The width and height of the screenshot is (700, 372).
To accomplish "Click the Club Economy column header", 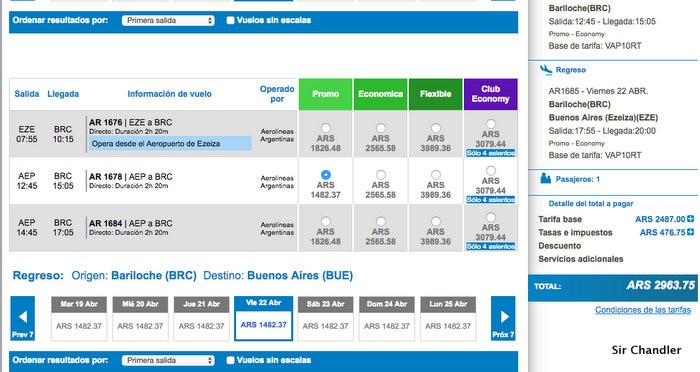I will click(491, 94).
